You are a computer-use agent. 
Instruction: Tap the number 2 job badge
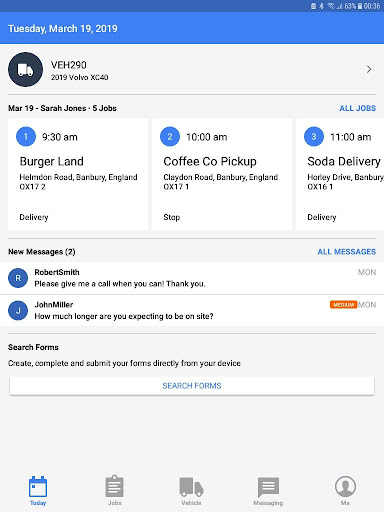click(170, 136)
